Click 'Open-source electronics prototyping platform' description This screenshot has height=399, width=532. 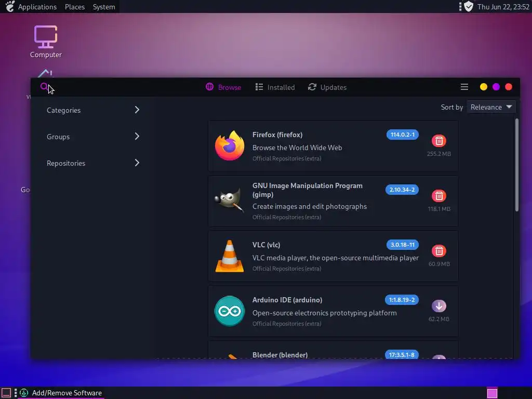pos(324,313)
